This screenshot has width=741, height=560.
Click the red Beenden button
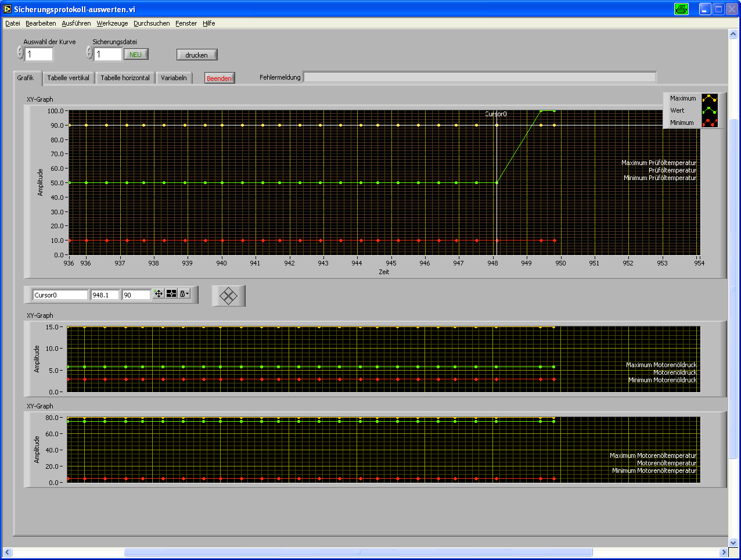pos(220,78)
